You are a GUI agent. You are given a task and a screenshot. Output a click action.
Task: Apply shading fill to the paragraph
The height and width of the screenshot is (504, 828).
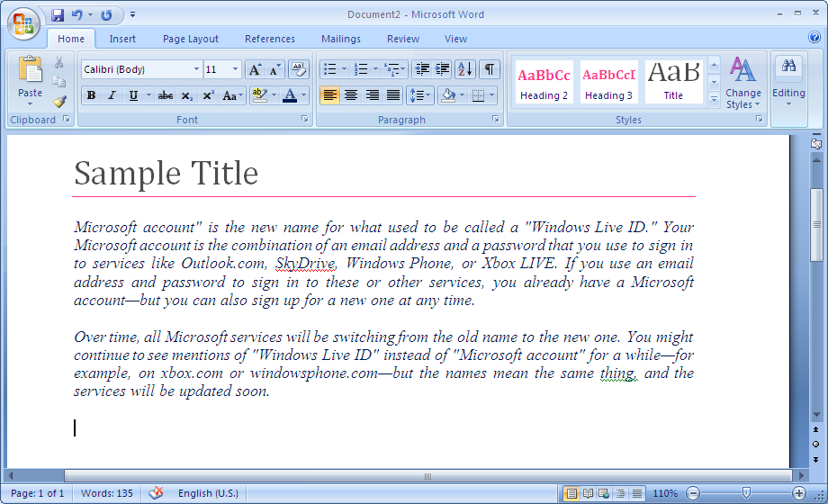(448, 95)
